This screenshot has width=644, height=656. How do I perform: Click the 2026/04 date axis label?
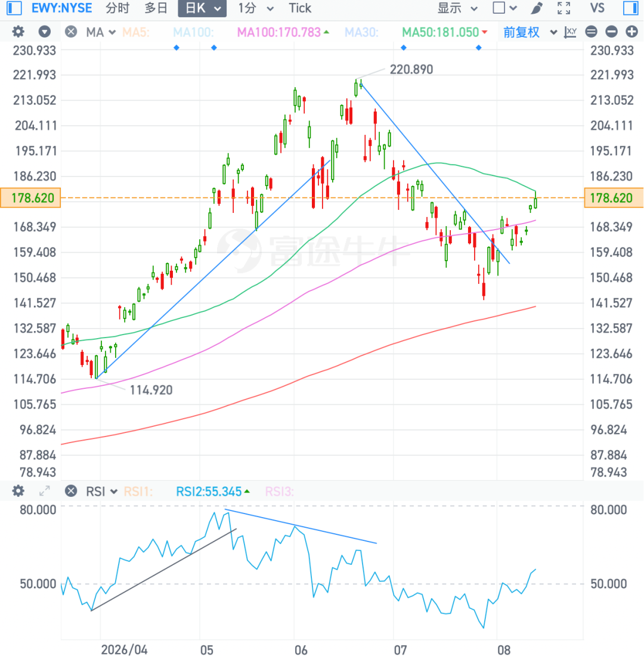[124, 649]
